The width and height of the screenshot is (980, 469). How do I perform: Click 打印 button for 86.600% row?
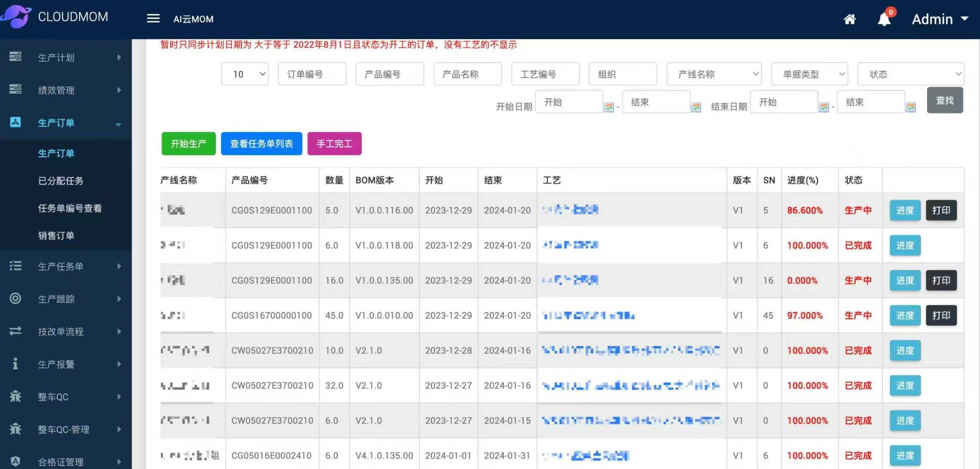(941, 210)
